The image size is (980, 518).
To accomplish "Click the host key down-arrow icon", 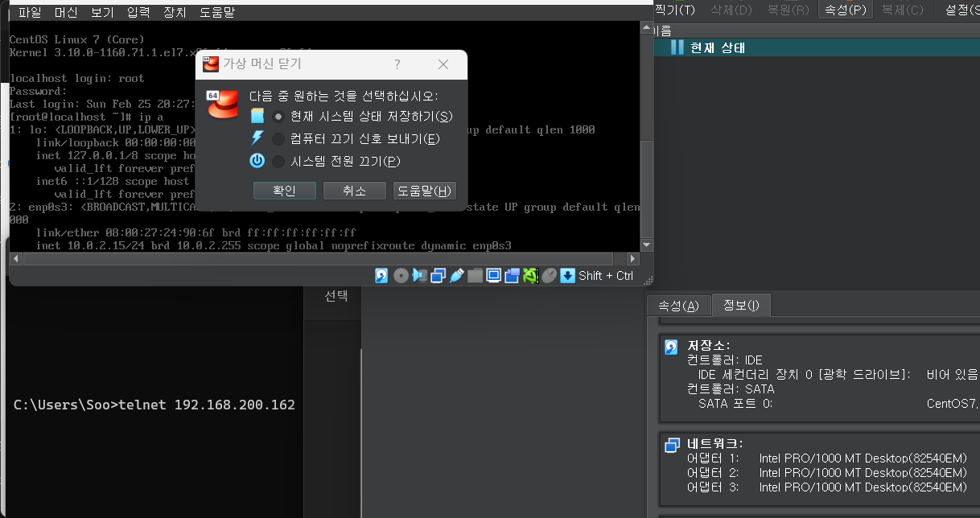I will click(567, 276).
